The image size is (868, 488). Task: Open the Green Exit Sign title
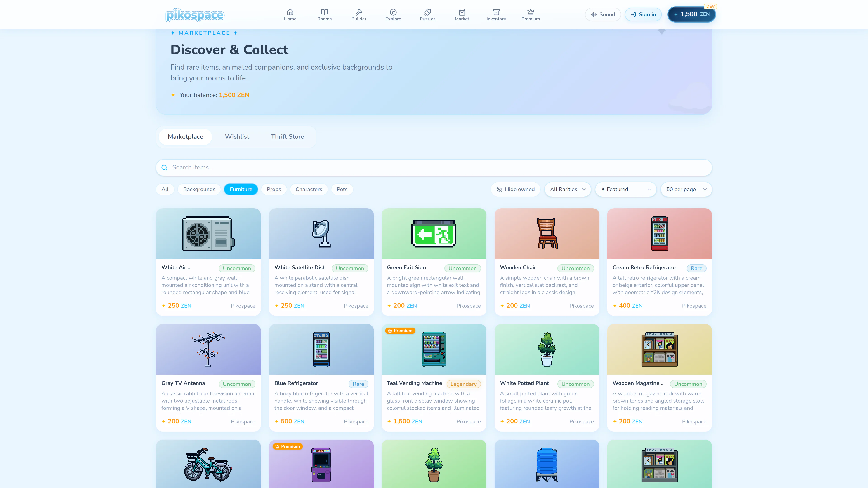pyautogui.click(x=406, y=267)
